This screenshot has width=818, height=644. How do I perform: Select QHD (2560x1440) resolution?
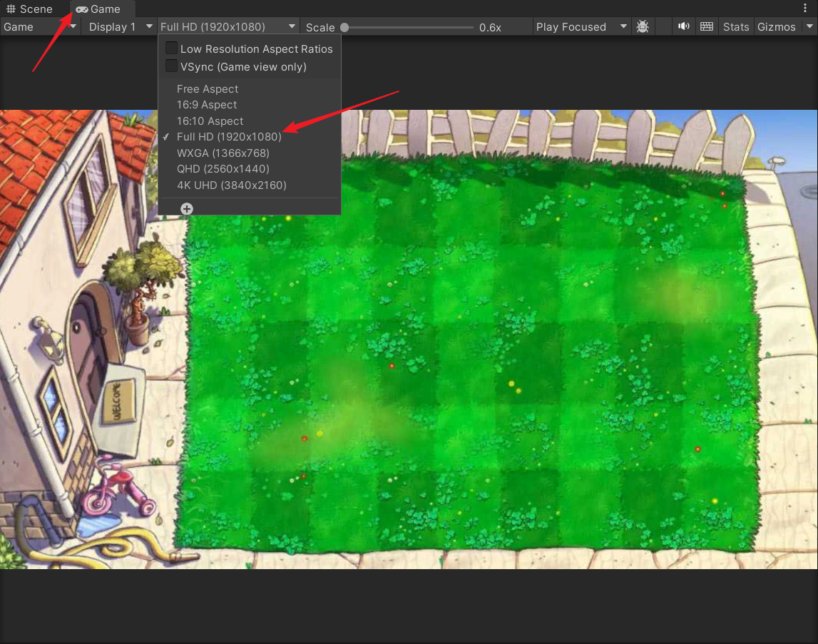[250, 169]
